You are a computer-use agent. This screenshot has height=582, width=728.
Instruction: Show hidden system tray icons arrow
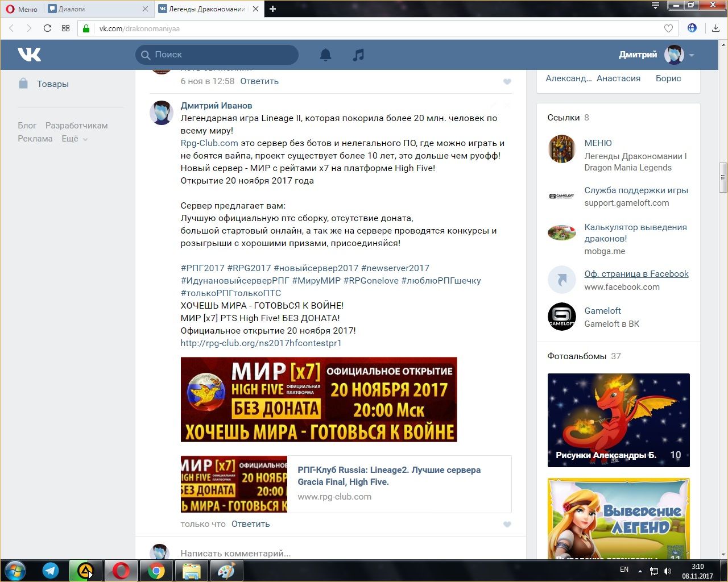tap(640, 570)
